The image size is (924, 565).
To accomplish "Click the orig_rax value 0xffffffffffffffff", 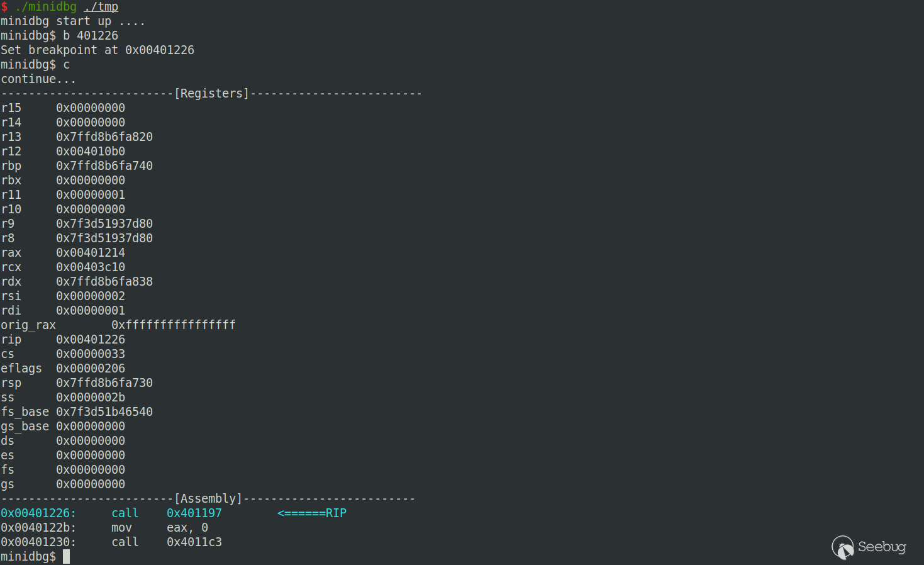I will (173, 325).
